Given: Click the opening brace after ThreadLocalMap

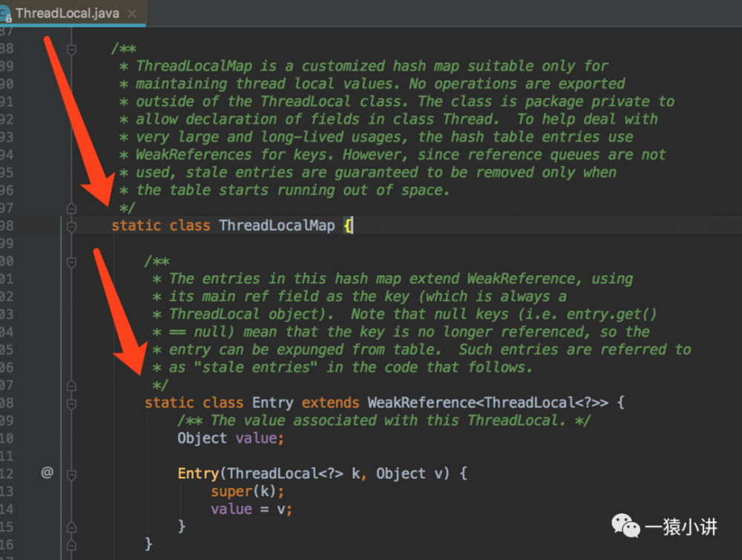Looking at the screenshot, I should pyautogui.click(x=348, y=225).
